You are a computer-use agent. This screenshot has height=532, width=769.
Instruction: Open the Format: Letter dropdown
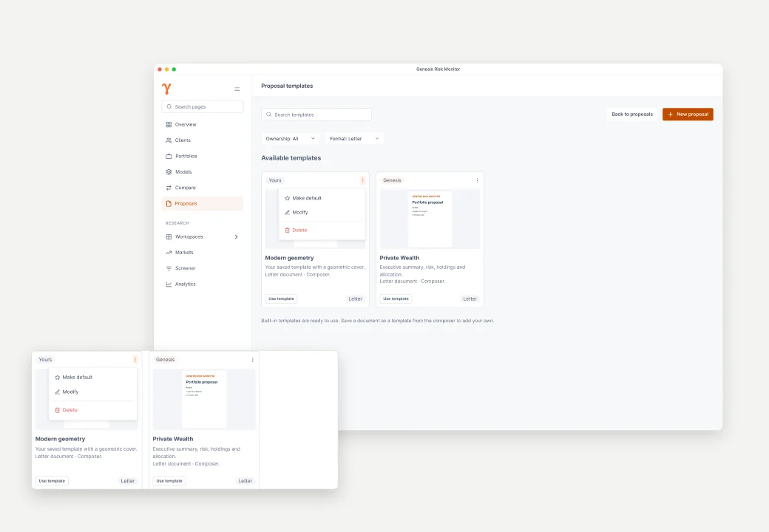click(x=354, y=139)
